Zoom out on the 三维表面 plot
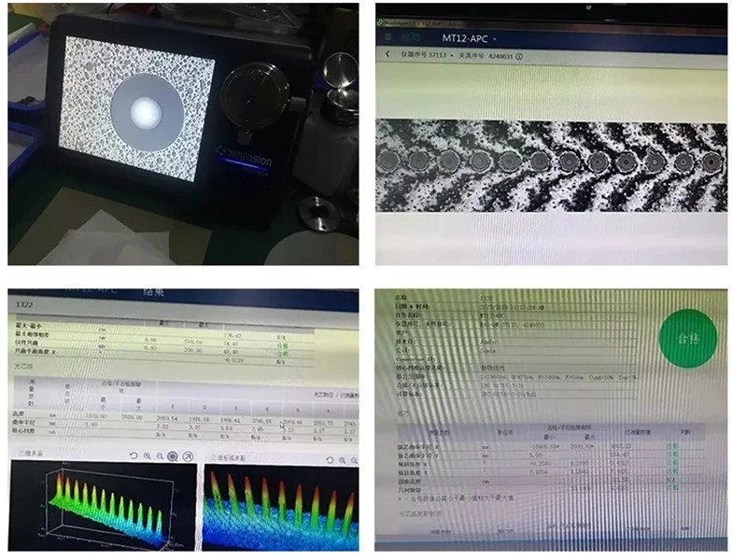 point(160,455)
